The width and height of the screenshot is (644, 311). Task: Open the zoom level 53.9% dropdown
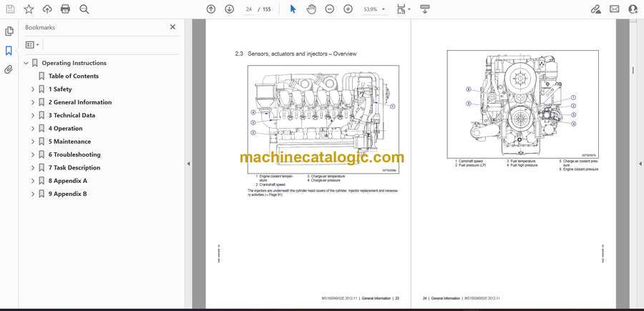[374, 9]
